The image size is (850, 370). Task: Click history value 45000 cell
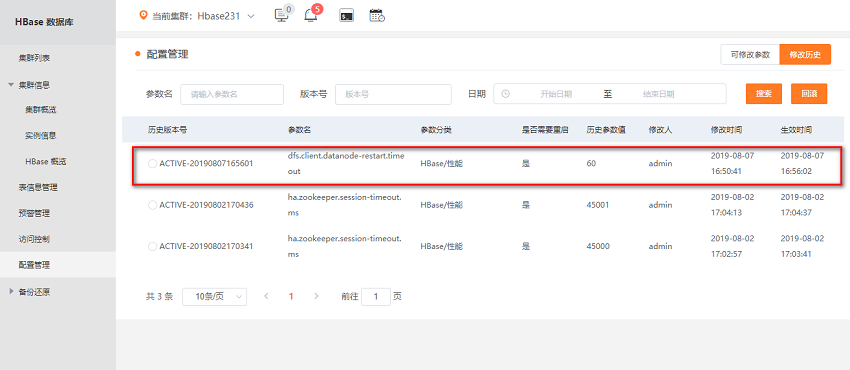click(x=598, y=246)
